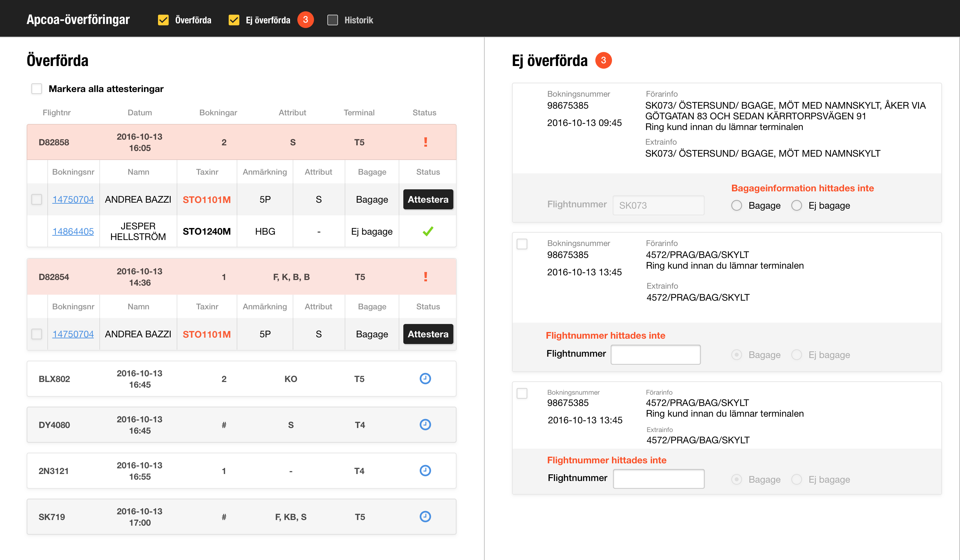Toggle the Ej överförda filter in header

coord(234,20)
